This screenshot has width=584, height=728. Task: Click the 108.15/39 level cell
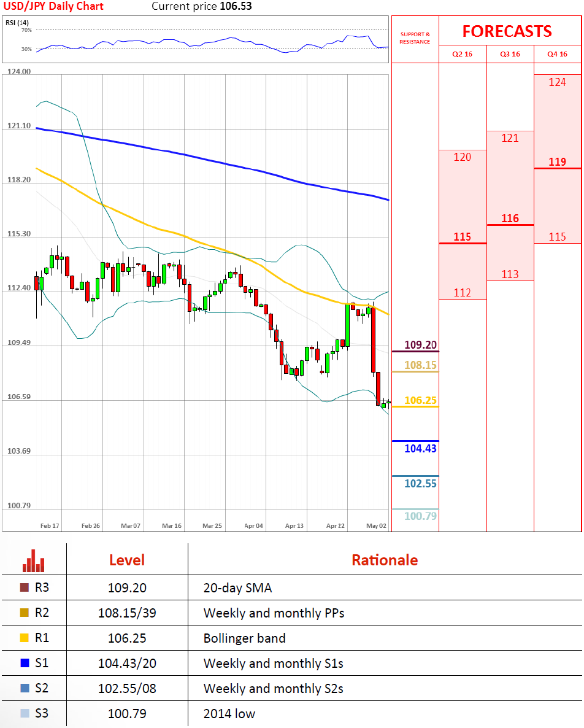tap(127, 613)
